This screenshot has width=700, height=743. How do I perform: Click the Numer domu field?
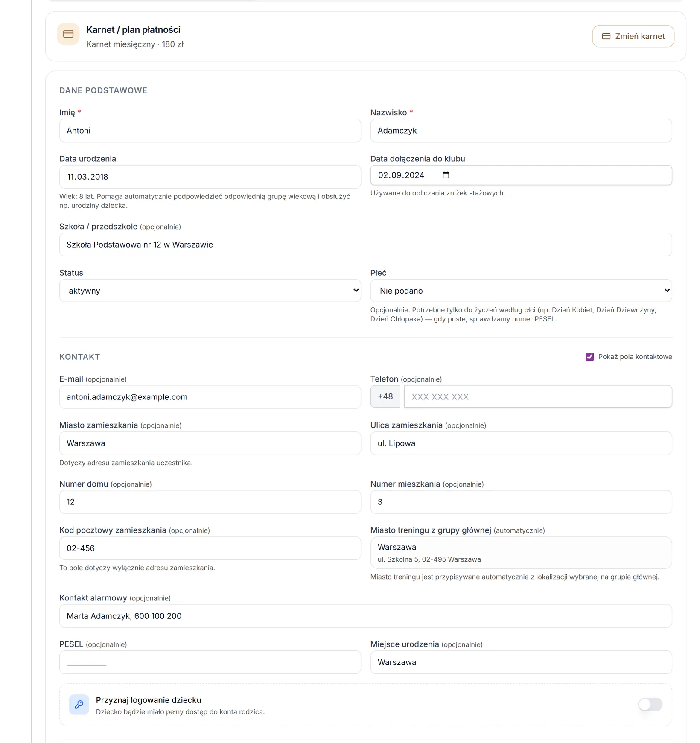(210, 502)
